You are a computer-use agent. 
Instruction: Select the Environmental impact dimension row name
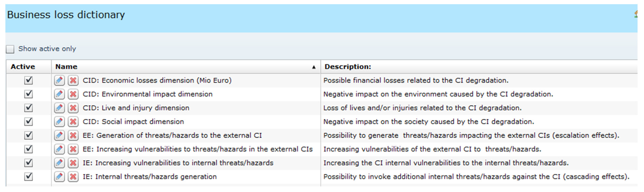(x=157, y=94)
